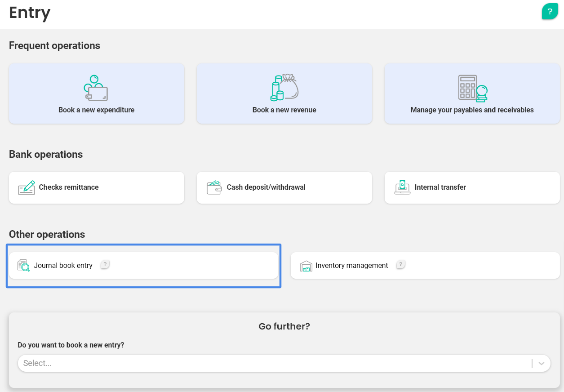Click the calculator payables and receivables icon
564x392 pixels.
tap(472, 88)
